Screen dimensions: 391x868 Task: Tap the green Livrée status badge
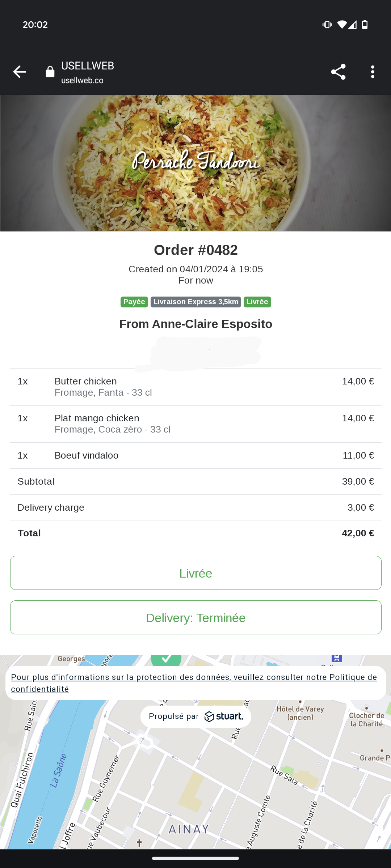[257, 302]
